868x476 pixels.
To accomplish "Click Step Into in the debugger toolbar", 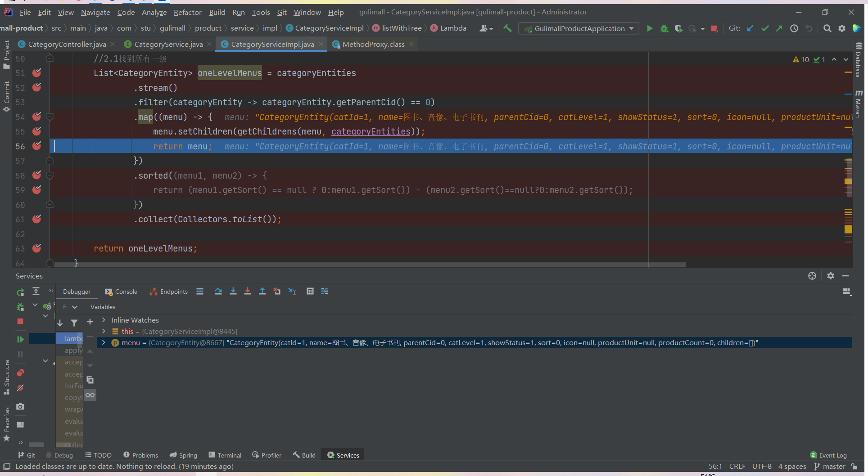I will click(x=233, y=292).
